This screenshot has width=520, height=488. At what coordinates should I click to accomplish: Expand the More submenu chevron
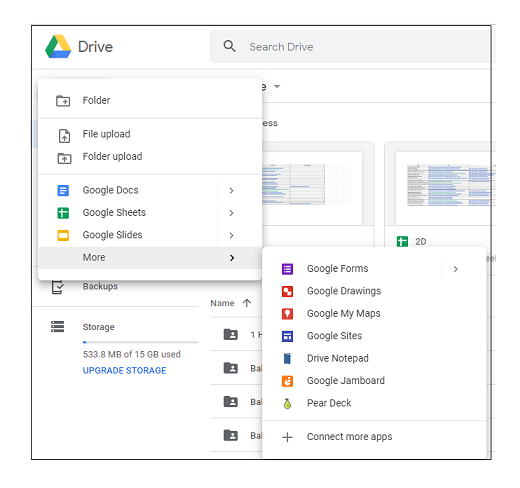(x=232, y=258)
